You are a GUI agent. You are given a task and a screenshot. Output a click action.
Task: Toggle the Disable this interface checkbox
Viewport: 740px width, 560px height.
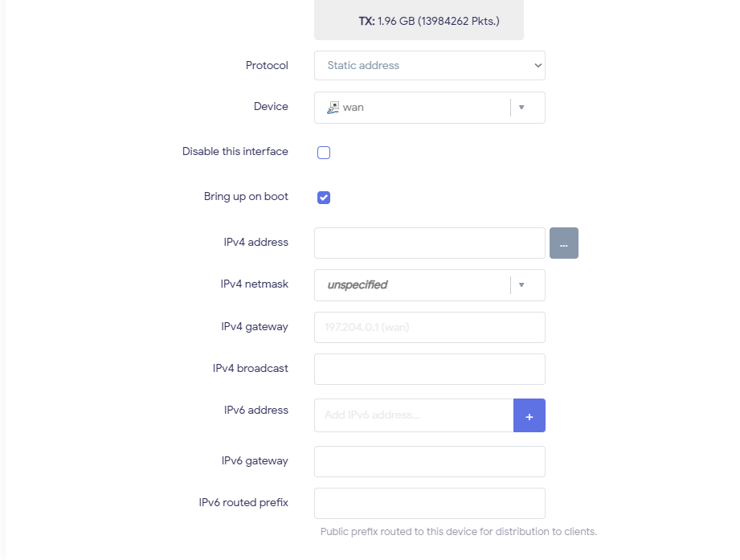tap(324, 153)
